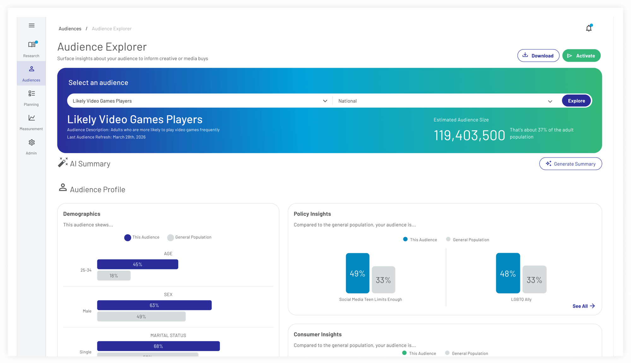The image size is (631, 364).
Task: Open Measurement in the sidebar
Action: [31, 122]
